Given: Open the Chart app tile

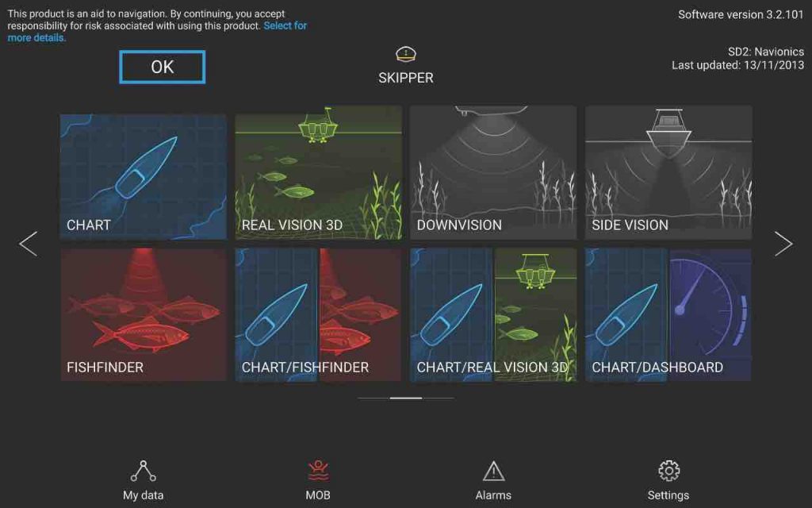Looking at the screenshot, I should point(144,176).
